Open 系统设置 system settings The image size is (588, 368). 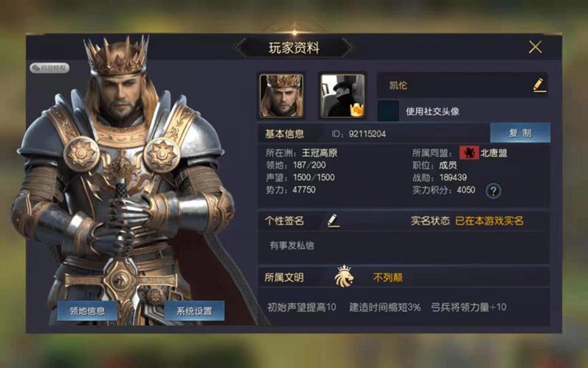[x=194, y=311]
